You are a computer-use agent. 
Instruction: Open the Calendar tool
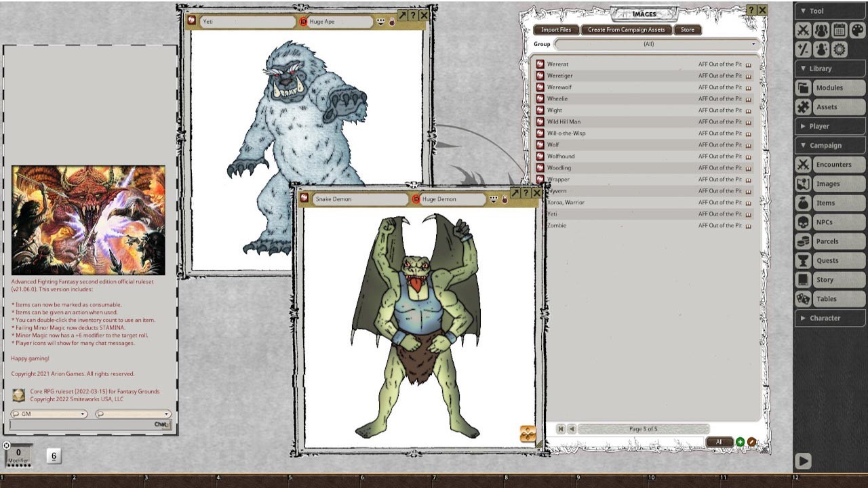tap(840, 30)
